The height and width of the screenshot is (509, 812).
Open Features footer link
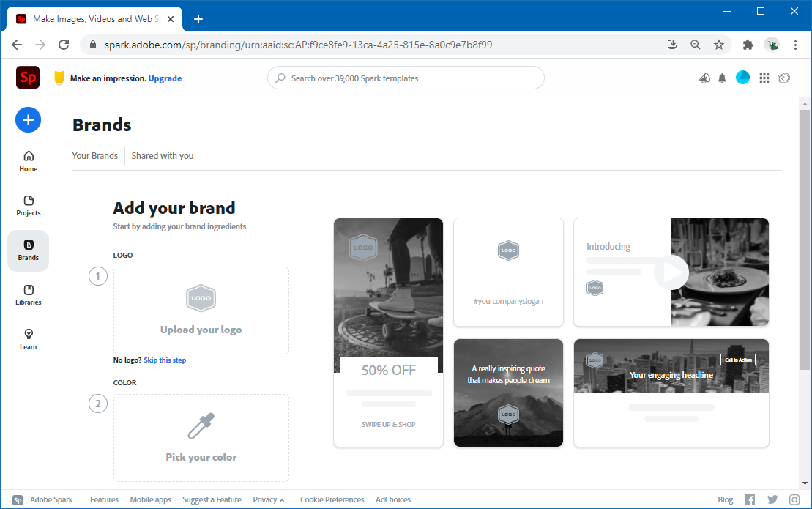(104, 499)
